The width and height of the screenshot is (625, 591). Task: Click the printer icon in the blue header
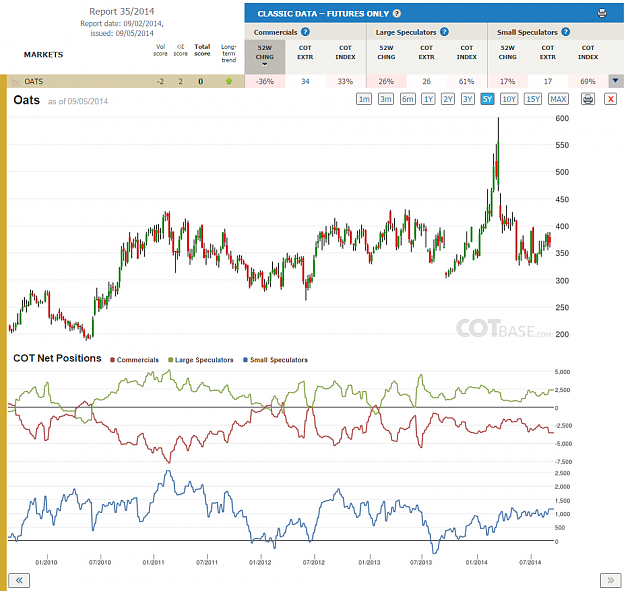[602, 13]
